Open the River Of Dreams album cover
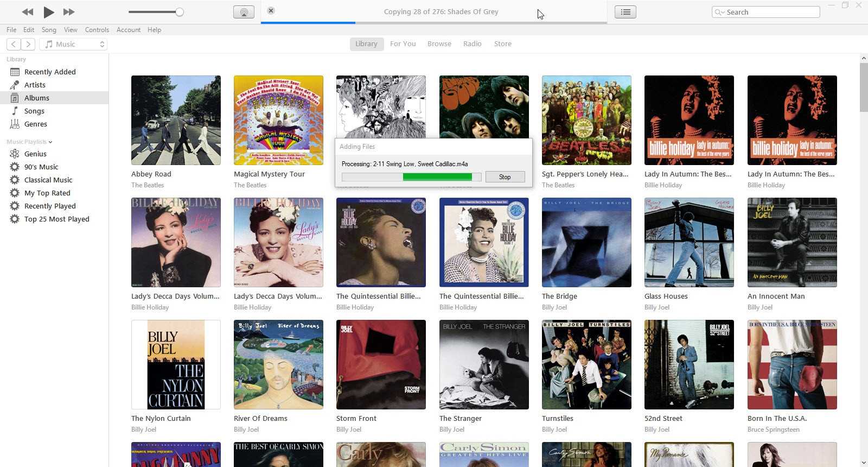 [278, 364]
